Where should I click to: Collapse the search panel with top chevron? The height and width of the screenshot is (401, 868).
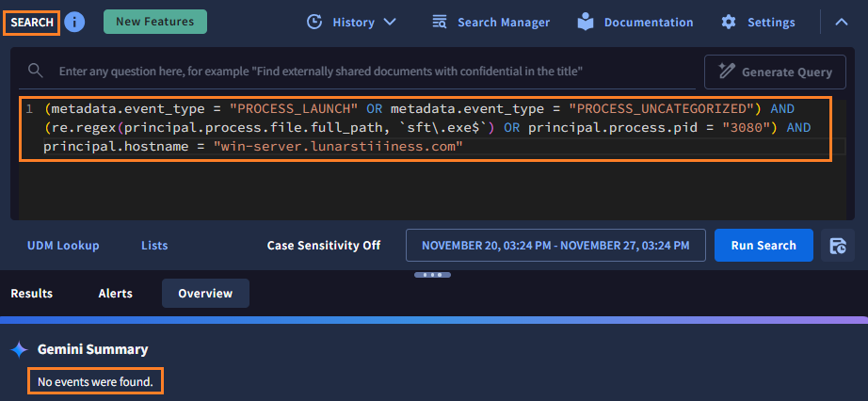click(841, 22)
